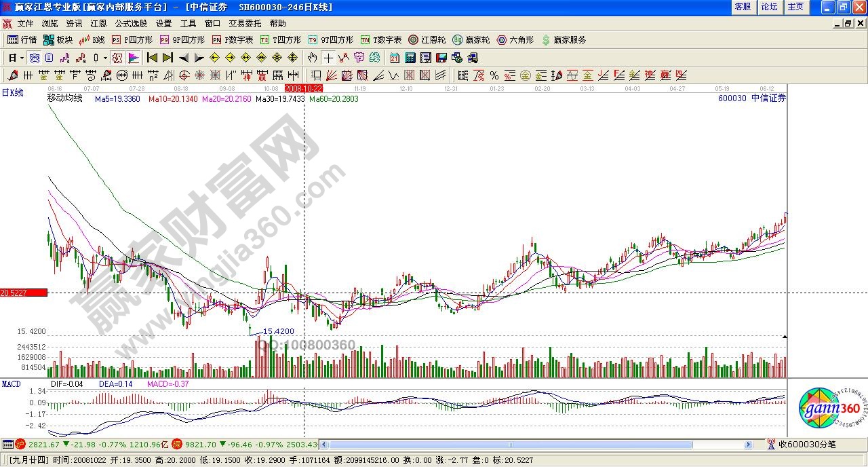This screenshot has width=868, height=467.
Task: Select the hand pan tool
Action: (312, 58)
